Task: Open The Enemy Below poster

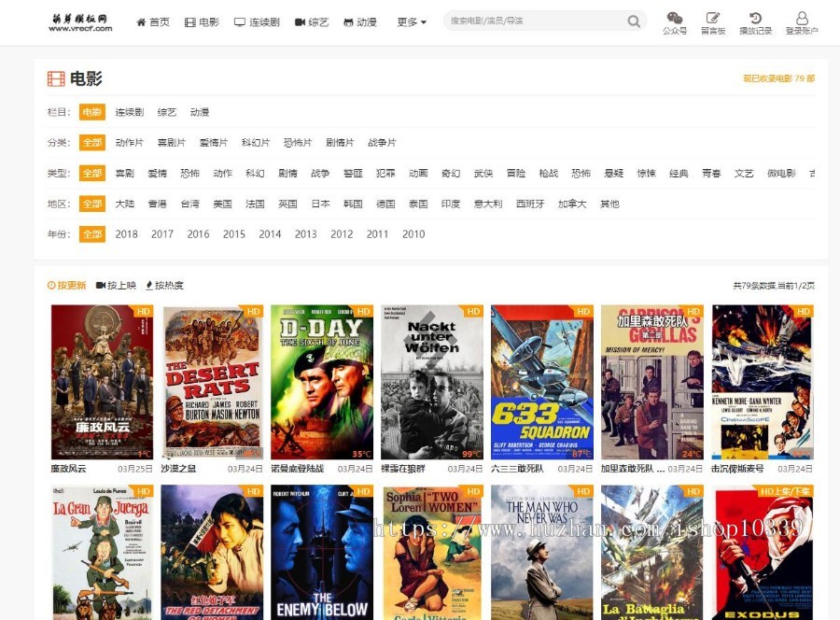Action: click(322, 553)
